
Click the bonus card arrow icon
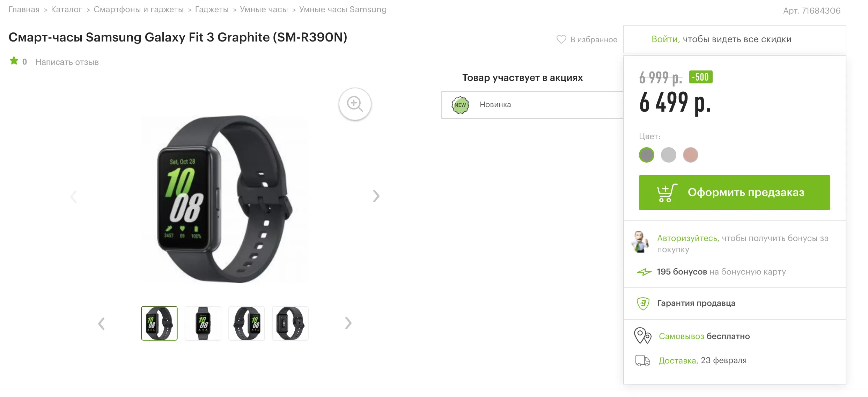click(644, 272)
